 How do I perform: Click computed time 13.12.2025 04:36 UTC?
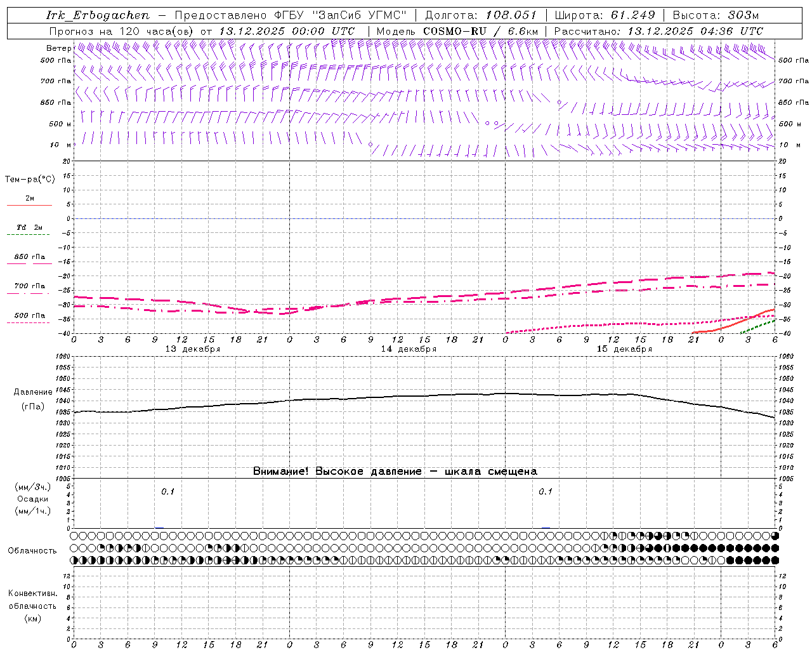tap(695, 31)
